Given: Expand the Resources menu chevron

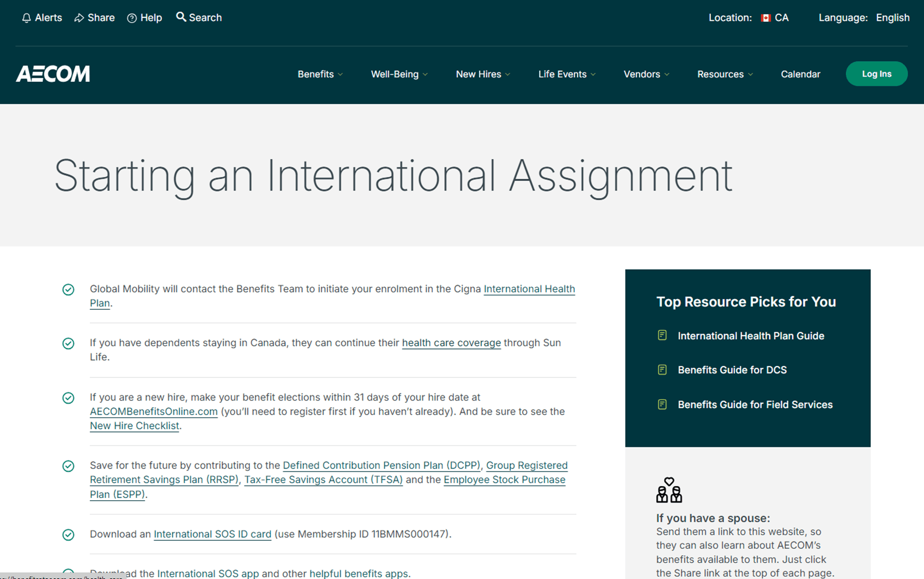Looking at the screenshot, I should pos(750,75).
